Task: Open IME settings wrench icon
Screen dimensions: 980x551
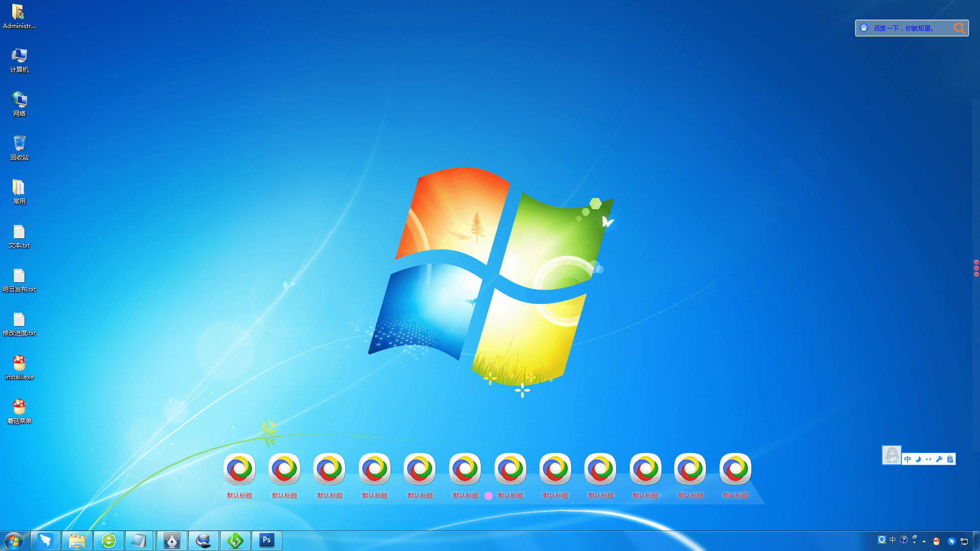Action: (x=939, y=459)
